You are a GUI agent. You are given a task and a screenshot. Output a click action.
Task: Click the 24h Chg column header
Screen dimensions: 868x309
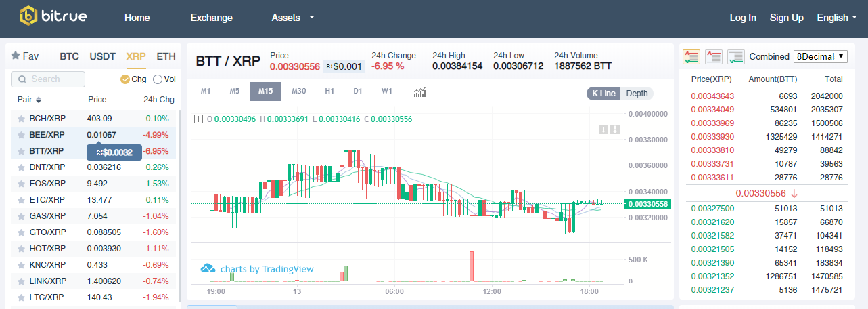159,100
